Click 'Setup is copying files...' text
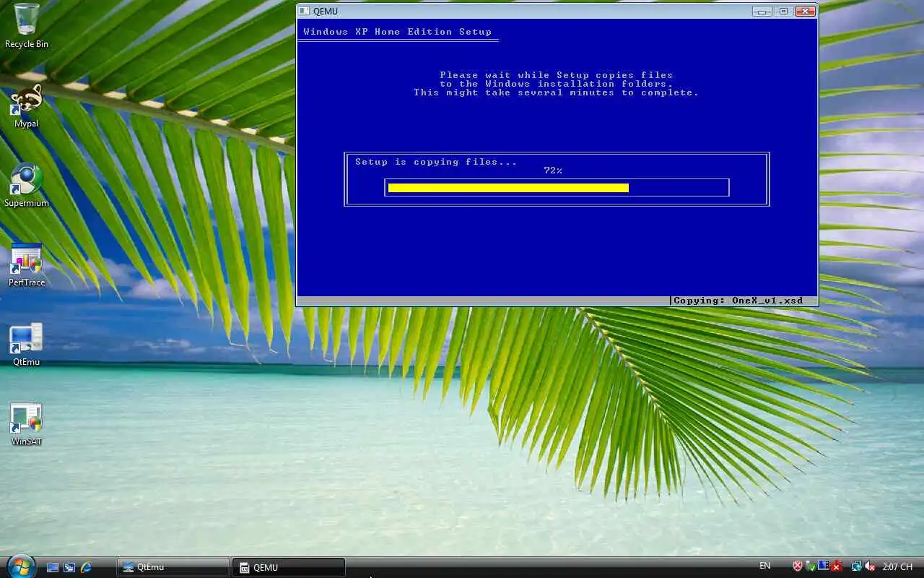Viewport: 924px width, 578px height. tap(436, 162)
